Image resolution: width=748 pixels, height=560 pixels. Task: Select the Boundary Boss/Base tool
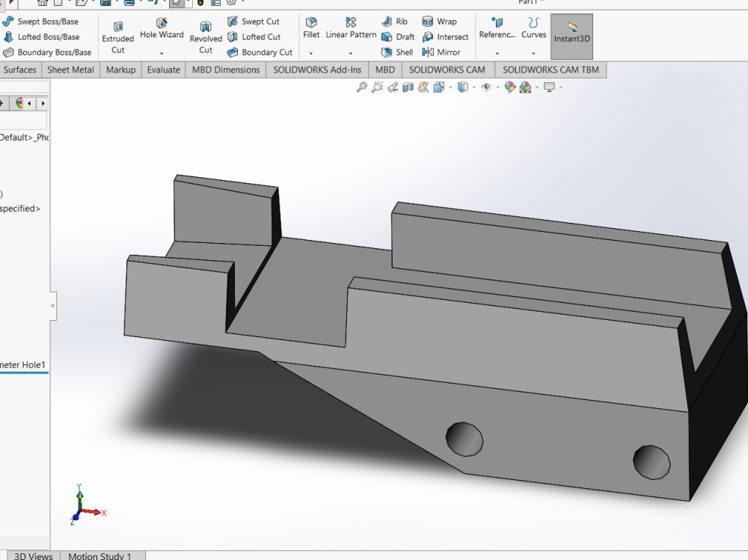pyautogui.click(x=46, y=52)
